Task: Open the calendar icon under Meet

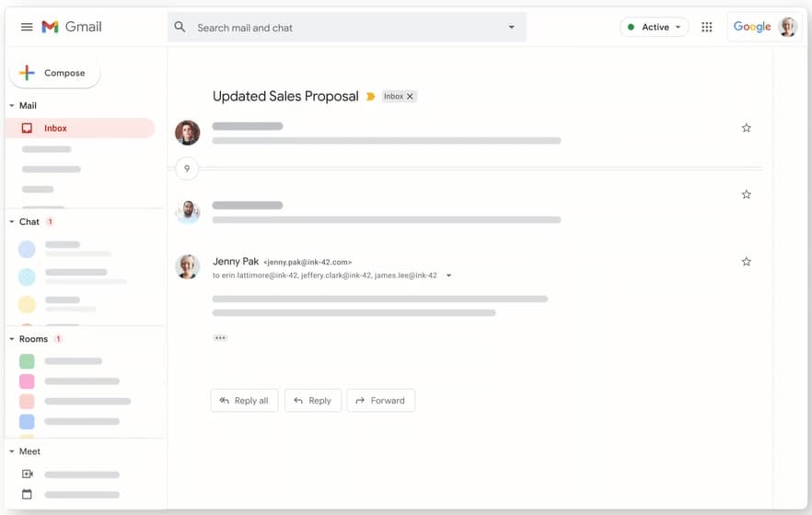Action: 27,495
